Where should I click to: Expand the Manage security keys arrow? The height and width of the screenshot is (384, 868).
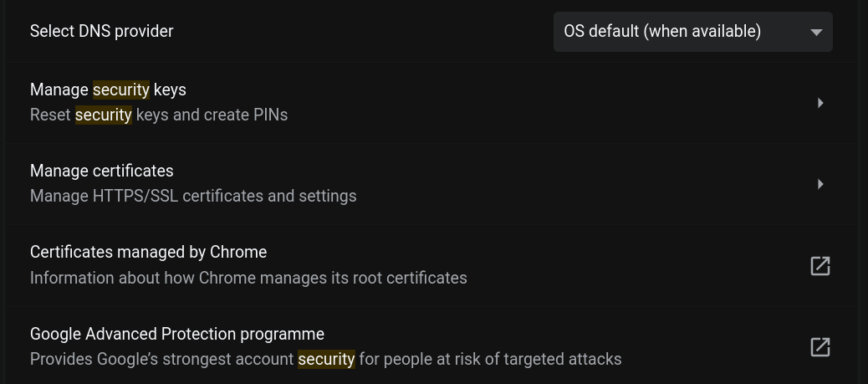[x=820, y=103]
